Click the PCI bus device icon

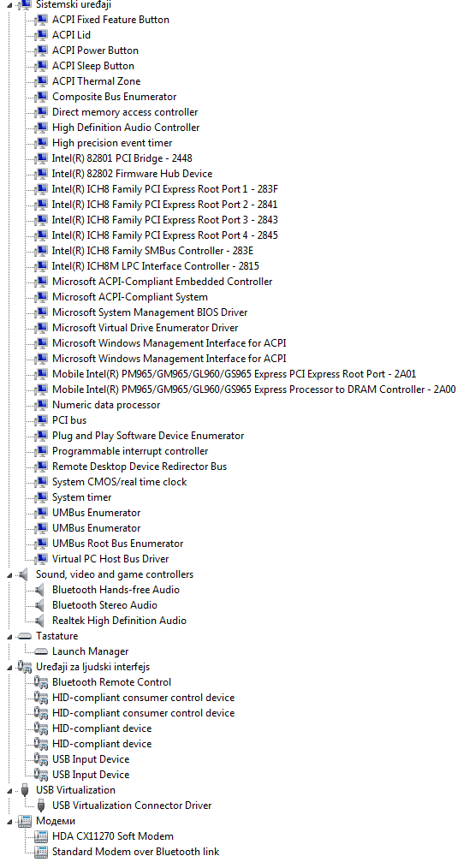pos(41,420)
